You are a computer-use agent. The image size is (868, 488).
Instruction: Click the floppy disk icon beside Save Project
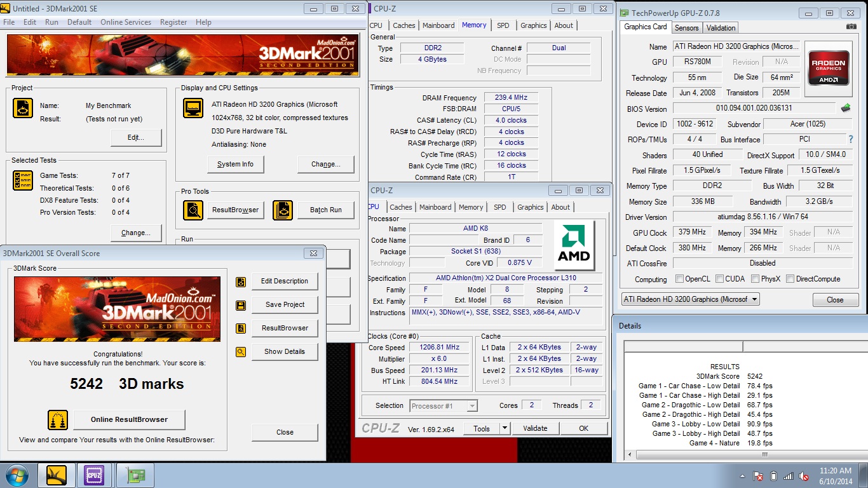pos(241,305)
